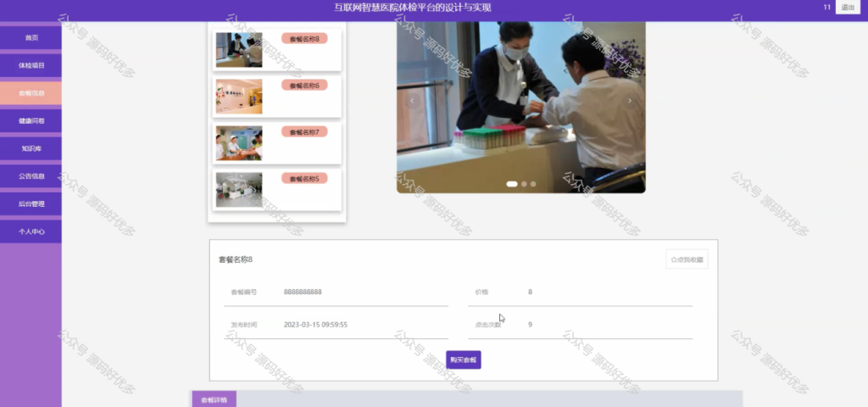868x407 pixels.
Task: Click thumbnail image of 套餐名称7
Action: (239, 142)
